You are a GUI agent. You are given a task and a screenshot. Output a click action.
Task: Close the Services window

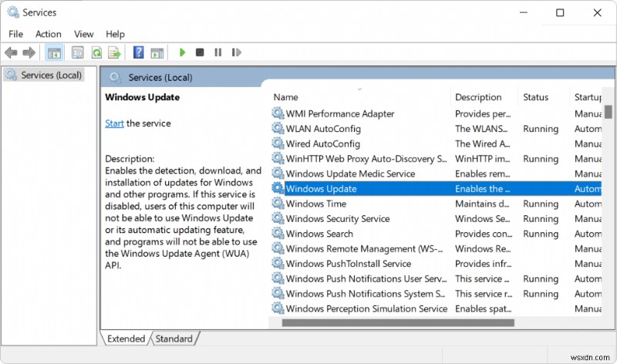[x=597, y=12]
